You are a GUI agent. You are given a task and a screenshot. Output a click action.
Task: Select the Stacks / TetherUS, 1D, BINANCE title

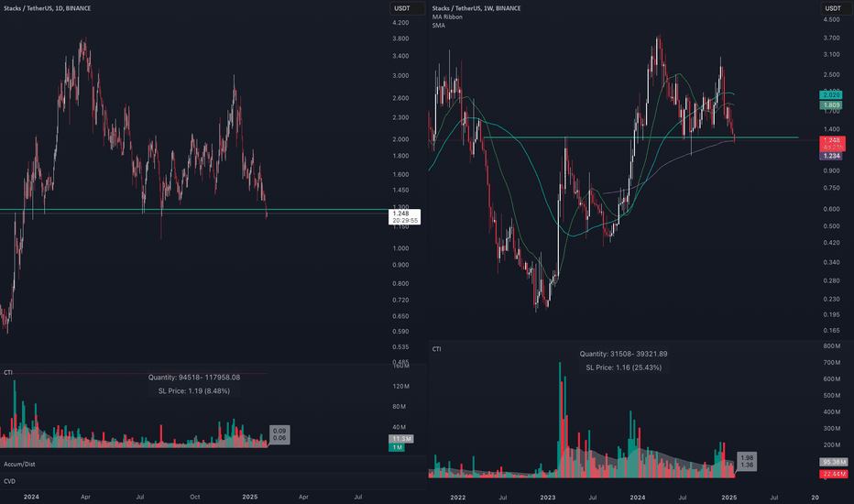pyautogui.click(x=48, y=8)
